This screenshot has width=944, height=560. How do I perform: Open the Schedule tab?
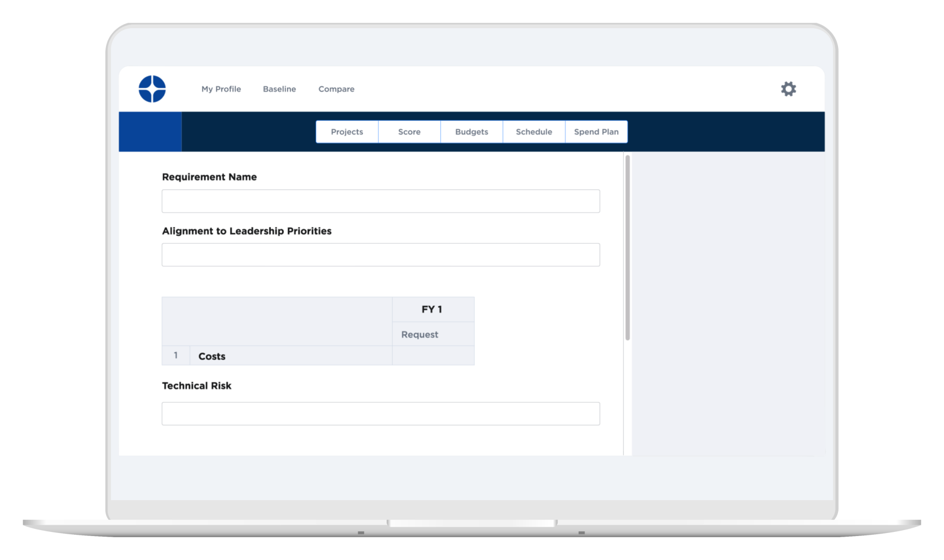coord(534,132)
